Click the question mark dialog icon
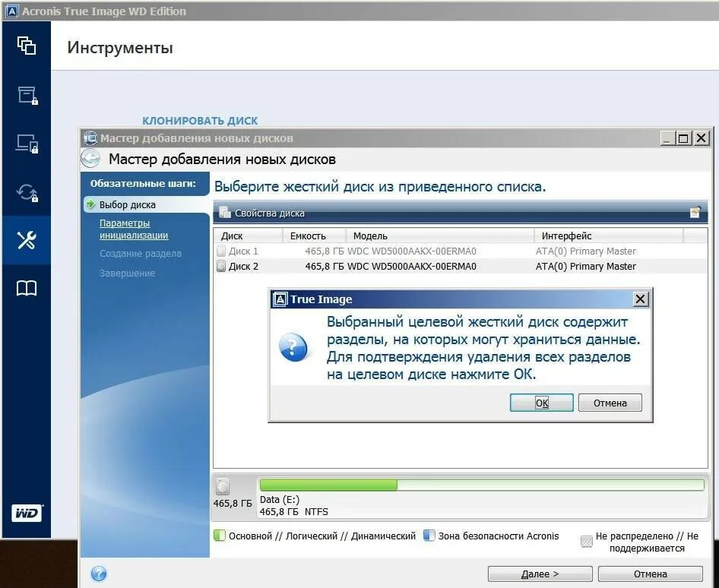This screenshot has height=588, width=719. (x=293, y=347)
